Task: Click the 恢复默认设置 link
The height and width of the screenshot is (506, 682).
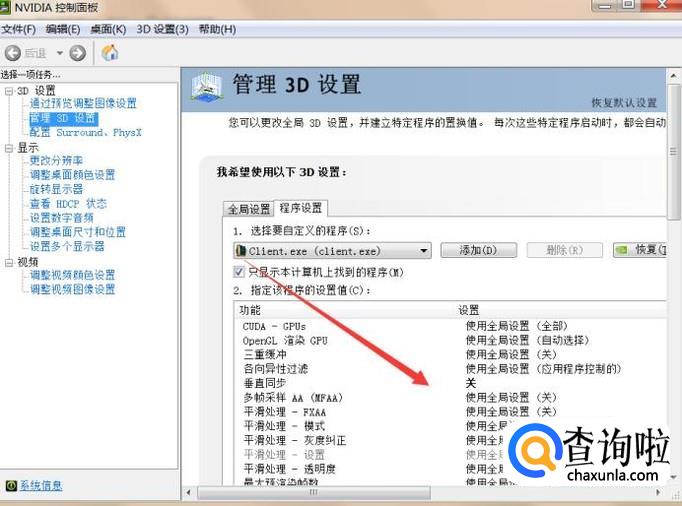Action: (x=624, y=103)
